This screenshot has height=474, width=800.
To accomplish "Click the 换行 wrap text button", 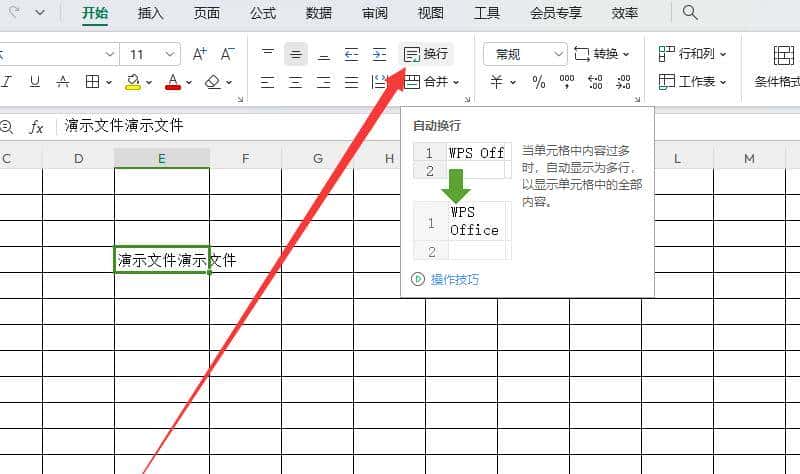I will (x=426, y=54).
